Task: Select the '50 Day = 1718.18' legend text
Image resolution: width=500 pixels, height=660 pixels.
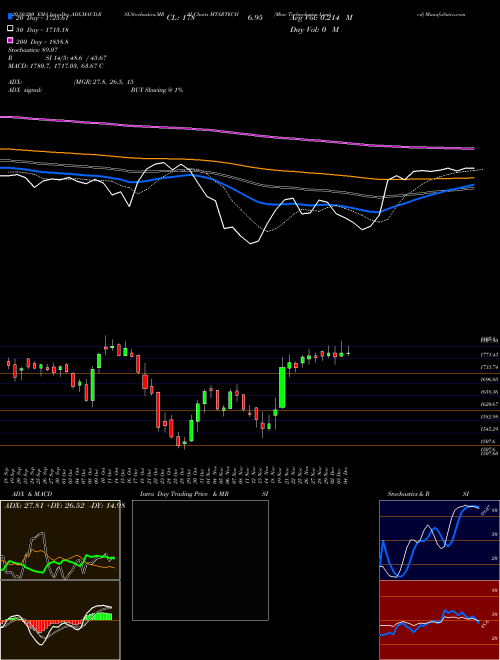Action: click(x=42, y=30)
